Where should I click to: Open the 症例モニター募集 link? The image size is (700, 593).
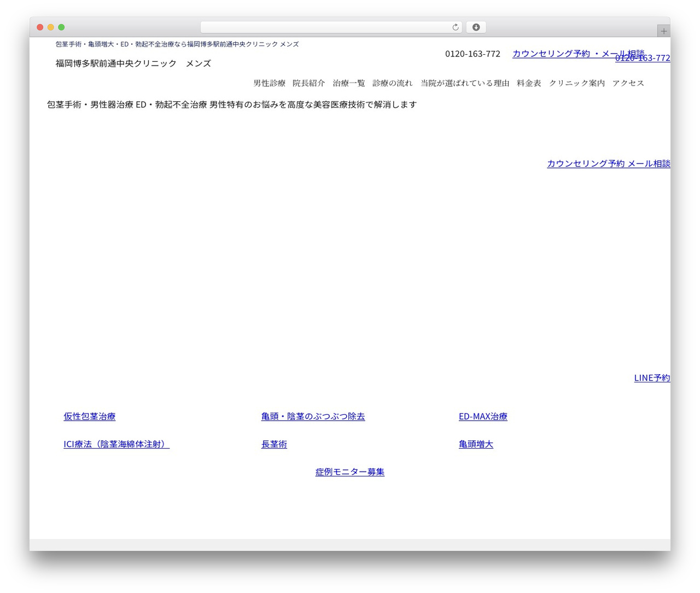coord(350,472)
